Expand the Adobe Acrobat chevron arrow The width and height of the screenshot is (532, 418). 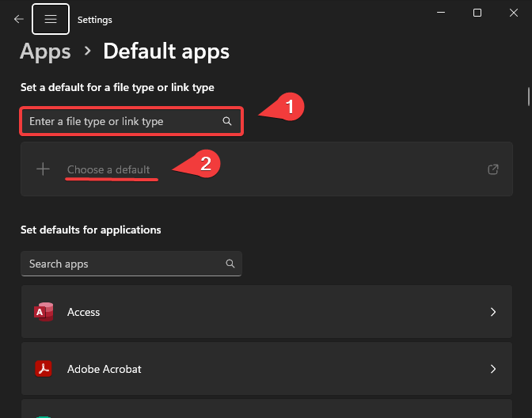[493, 369]
